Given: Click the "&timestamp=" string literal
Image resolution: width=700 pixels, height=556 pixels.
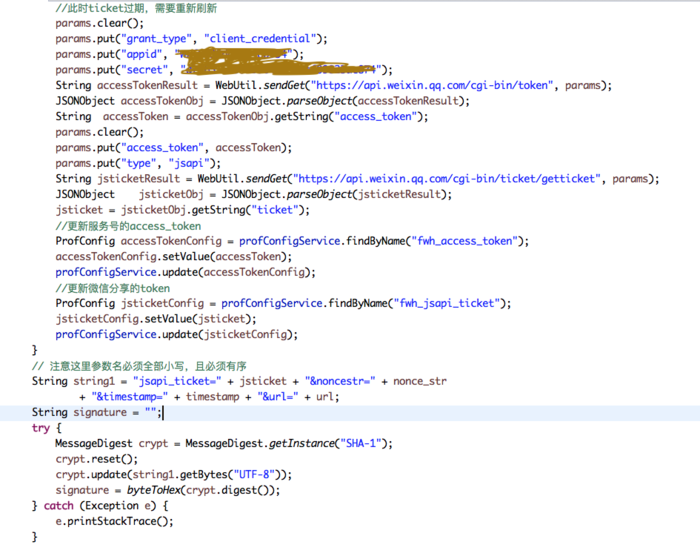Looking at the screenshot, I should 129,397.
